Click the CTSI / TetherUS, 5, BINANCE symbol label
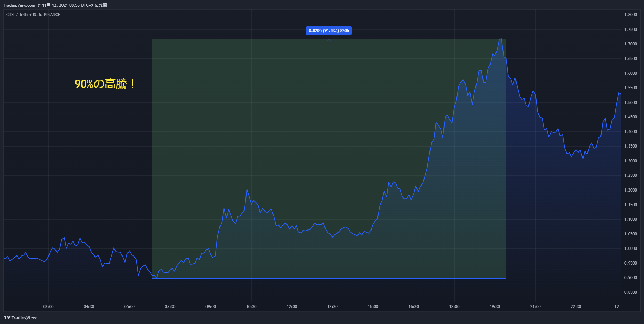Viewport: 644px width, 324px height. [33, 15]
